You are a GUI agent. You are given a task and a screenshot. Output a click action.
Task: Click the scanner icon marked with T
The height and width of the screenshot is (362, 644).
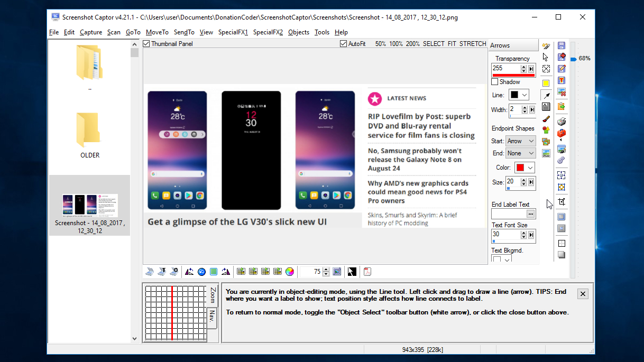pos(162,272)
